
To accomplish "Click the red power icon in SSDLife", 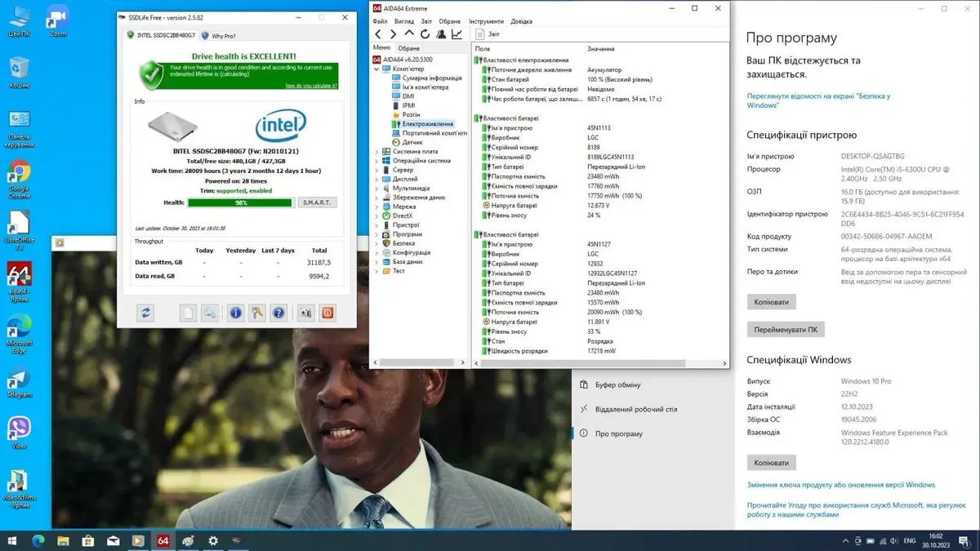I will [x=327, y=313].
